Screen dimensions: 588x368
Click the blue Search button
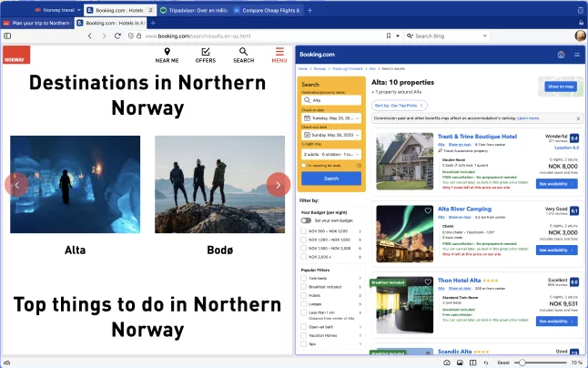pos(331,179)
